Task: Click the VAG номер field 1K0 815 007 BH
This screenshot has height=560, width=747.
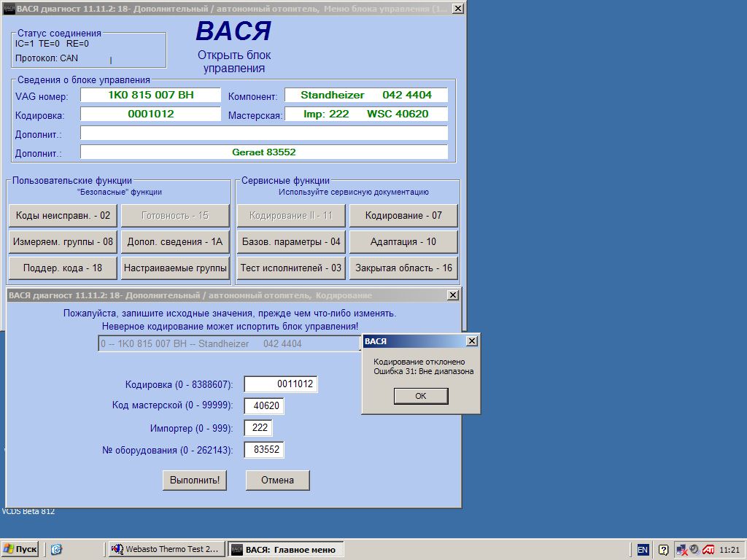Action: pyautogui.click(x=150, y=95)
